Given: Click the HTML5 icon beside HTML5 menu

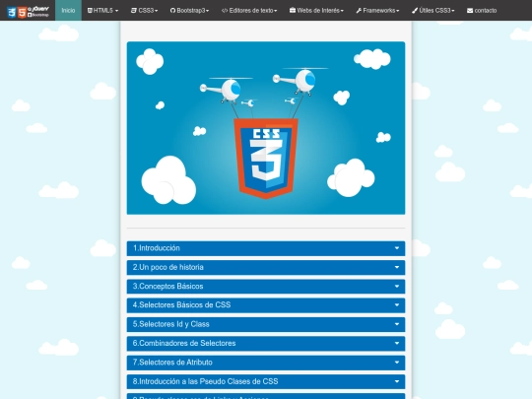Looking at the screenshot, I should pyautogui.click(x=90, y=11).
